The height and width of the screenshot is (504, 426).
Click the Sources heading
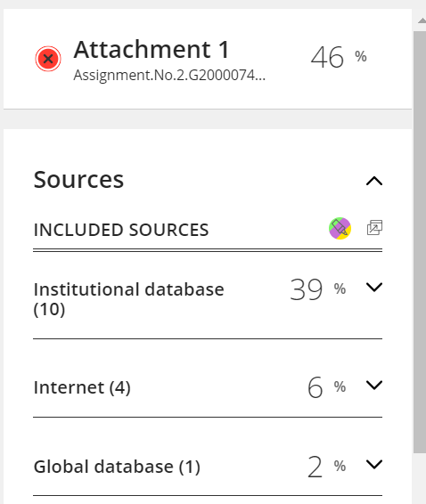pos(78,179)
